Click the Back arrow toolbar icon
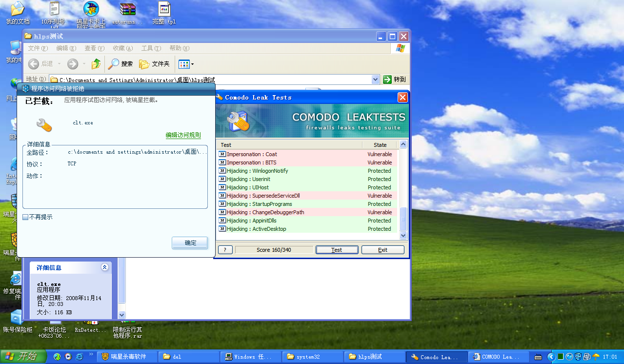This screenshot has width=624, height=364. click(34, 64)
